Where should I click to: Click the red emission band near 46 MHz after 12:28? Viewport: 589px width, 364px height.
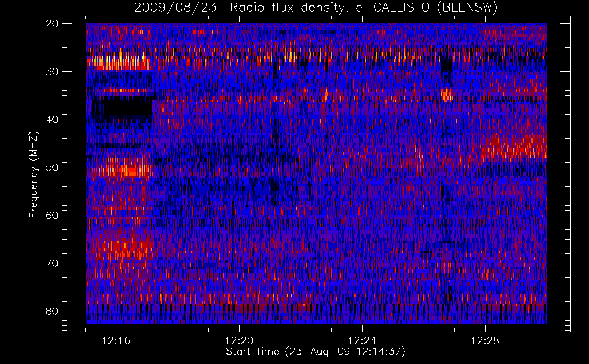(515, 149)
